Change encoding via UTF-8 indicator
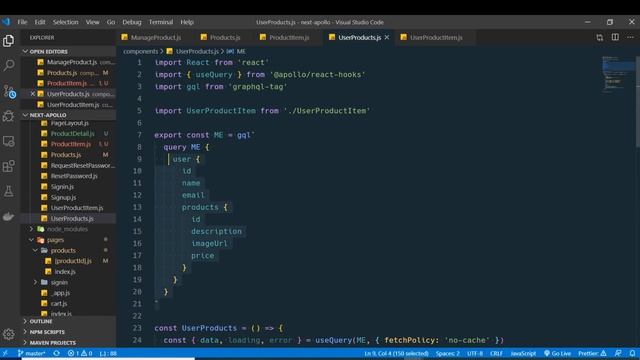Image resolution: width=640 pixels, height=360 pixels. [x=475, y=353]
